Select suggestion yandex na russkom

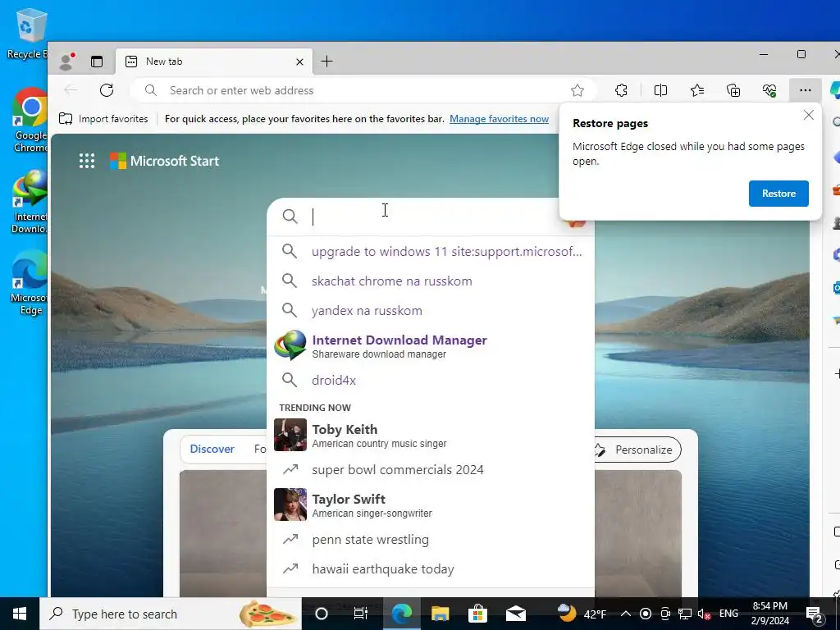point(431,310)
